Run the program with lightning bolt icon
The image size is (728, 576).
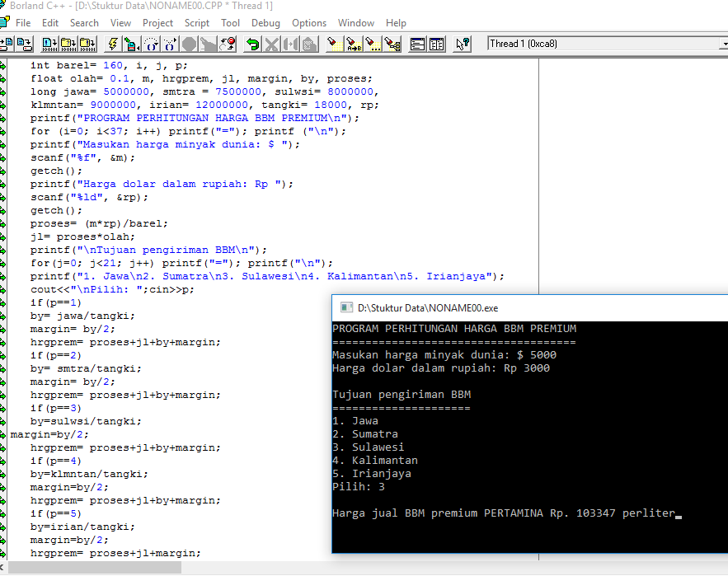[x=113, y=44]
